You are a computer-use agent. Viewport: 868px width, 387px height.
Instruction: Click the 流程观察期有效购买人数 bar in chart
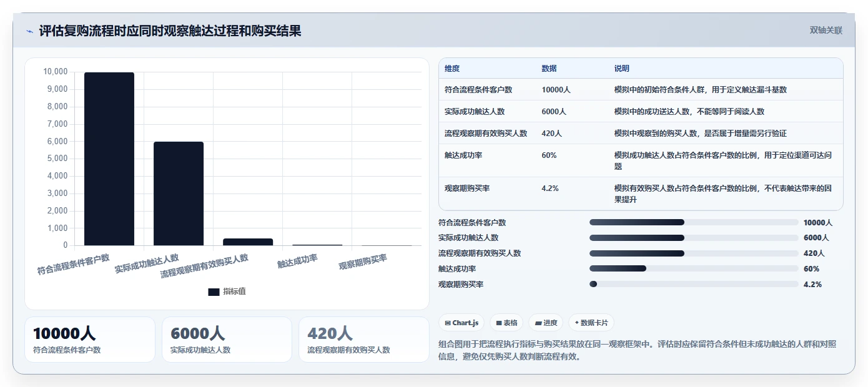[248, 242]
